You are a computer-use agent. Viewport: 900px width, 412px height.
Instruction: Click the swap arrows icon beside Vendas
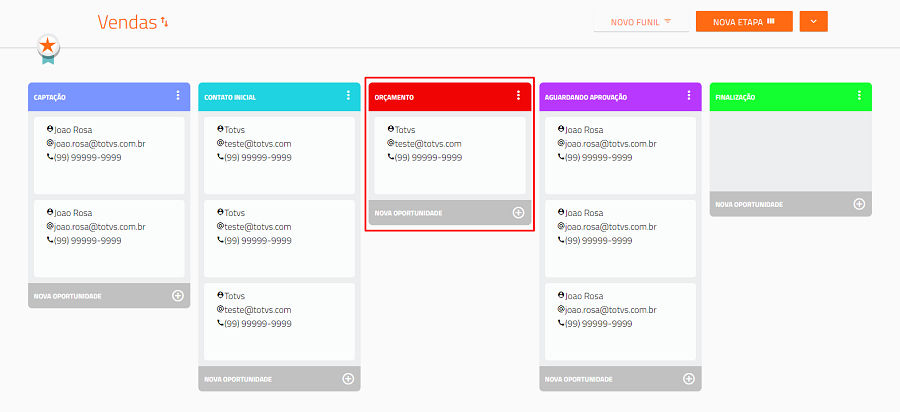point(165,22)
